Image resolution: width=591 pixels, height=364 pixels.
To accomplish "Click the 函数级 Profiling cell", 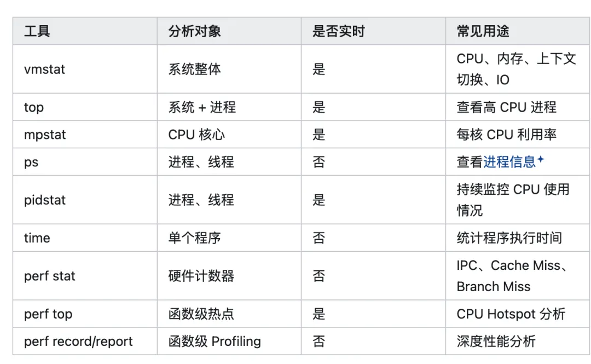I will click(x=229, y=342).
